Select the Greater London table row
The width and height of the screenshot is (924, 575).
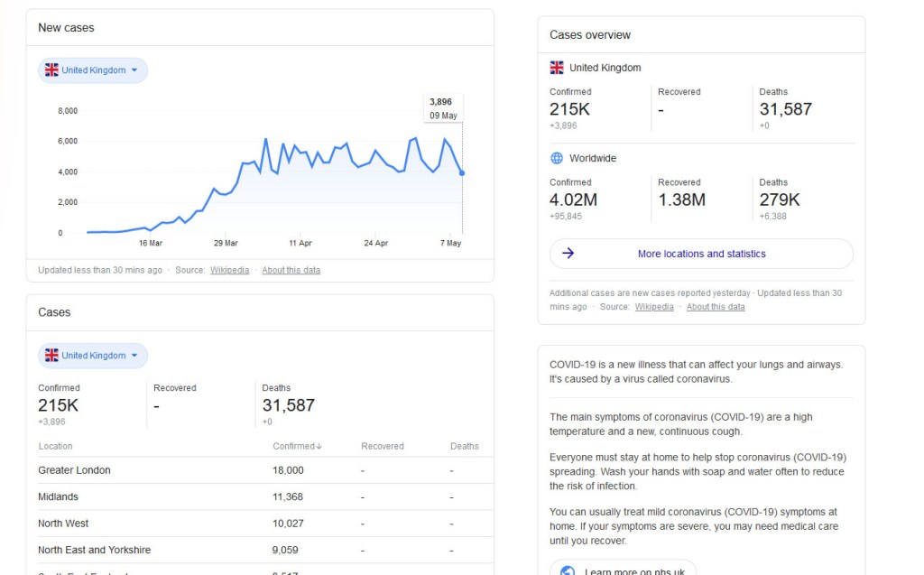click(260, 470)
